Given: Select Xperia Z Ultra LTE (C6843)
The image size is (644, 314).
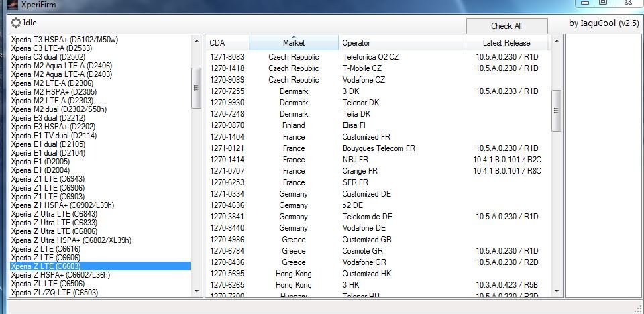Looking at the screenshot, I should [100, 214].
